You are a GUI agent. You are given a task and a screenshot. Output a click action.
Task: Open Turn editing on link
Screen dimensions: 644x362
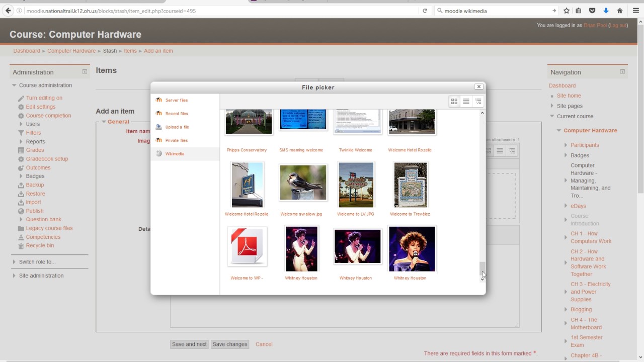click(44, 98)
